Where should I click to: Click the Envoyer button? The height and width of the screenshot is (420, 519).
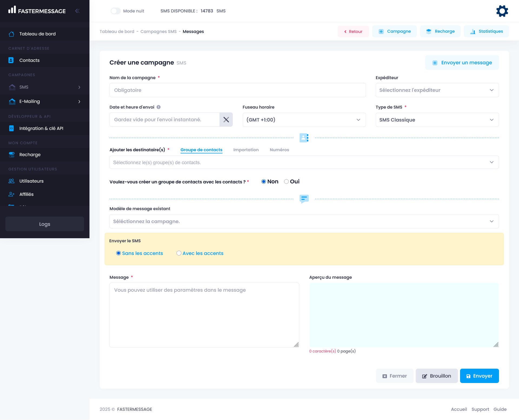(x=479, y=376)
